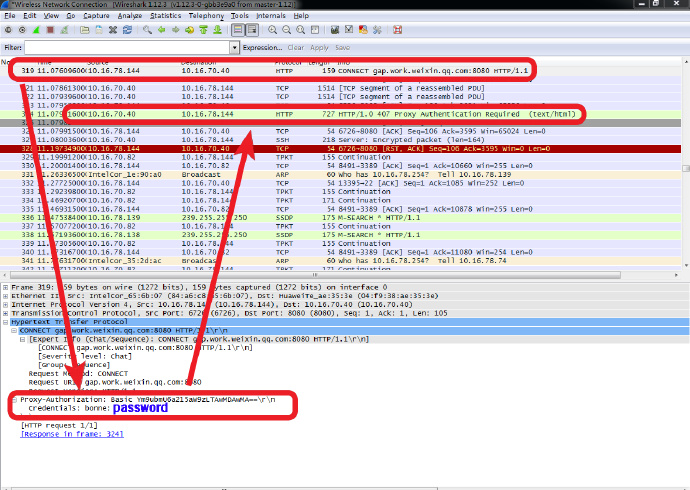This screenshot has width=690, height=490.
Task: Open the File menu
Action: [10, 15]
